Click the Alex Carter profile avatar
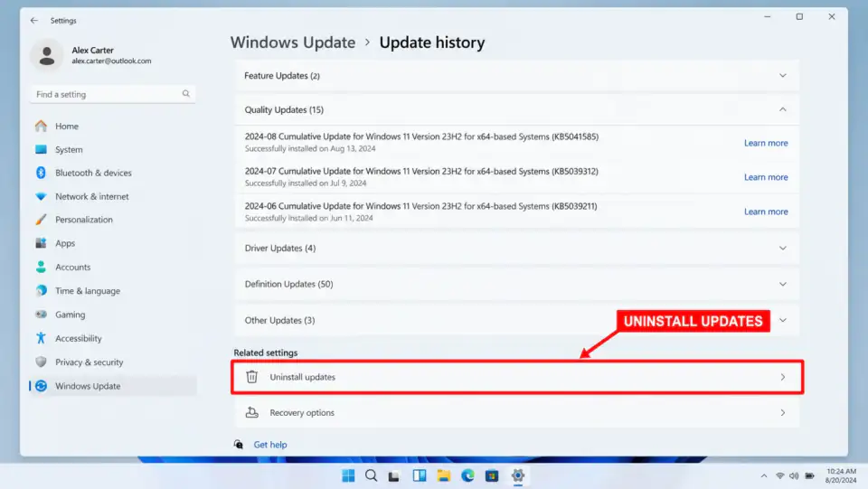The height and width of the screenshot is (489, 868). coord(46,55)
